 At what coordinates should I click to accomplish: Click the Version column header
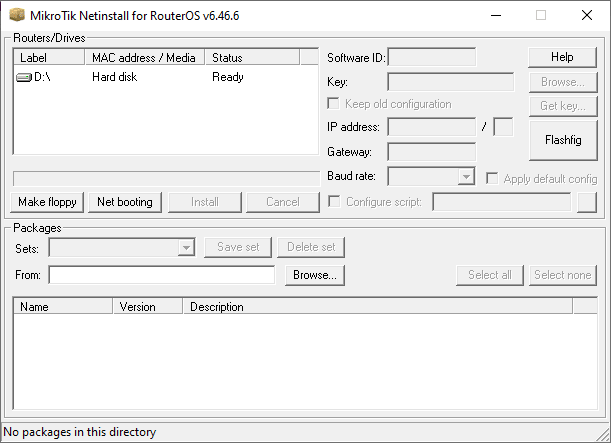148,307
